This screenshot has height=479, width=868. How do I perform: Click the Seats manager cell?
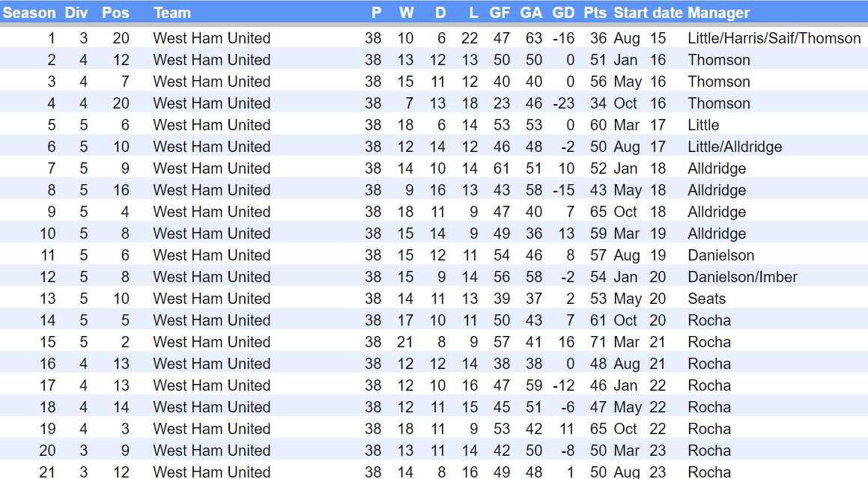[707, 299]
